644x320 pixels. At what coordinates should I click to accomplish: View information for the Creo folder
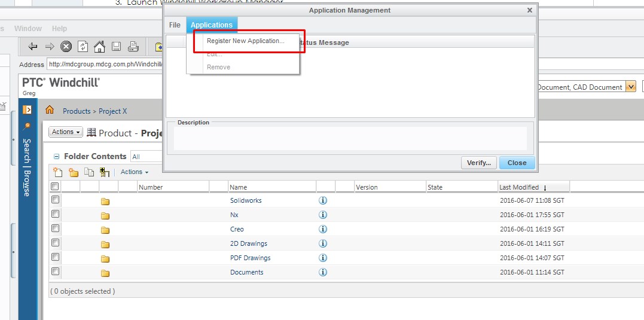point(323,229)
